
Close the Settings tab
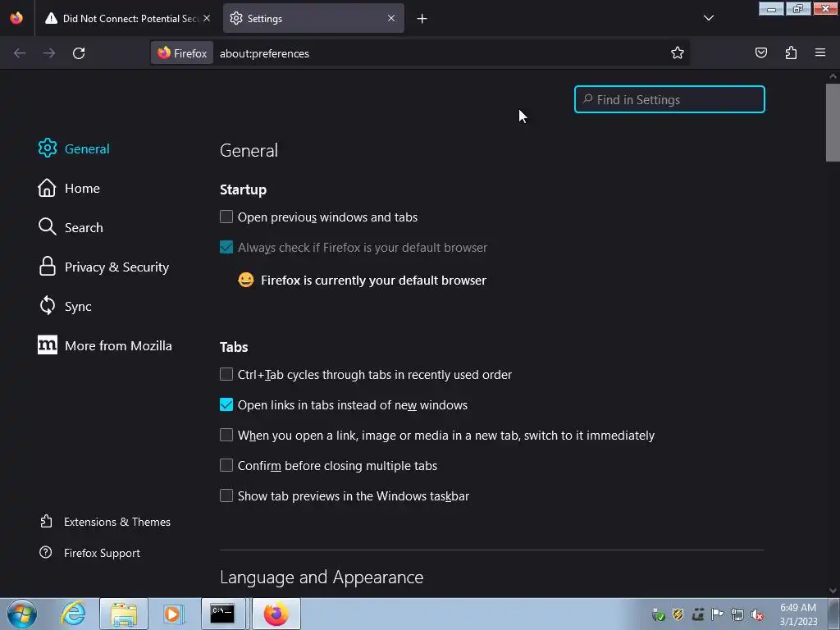(391, 18)
